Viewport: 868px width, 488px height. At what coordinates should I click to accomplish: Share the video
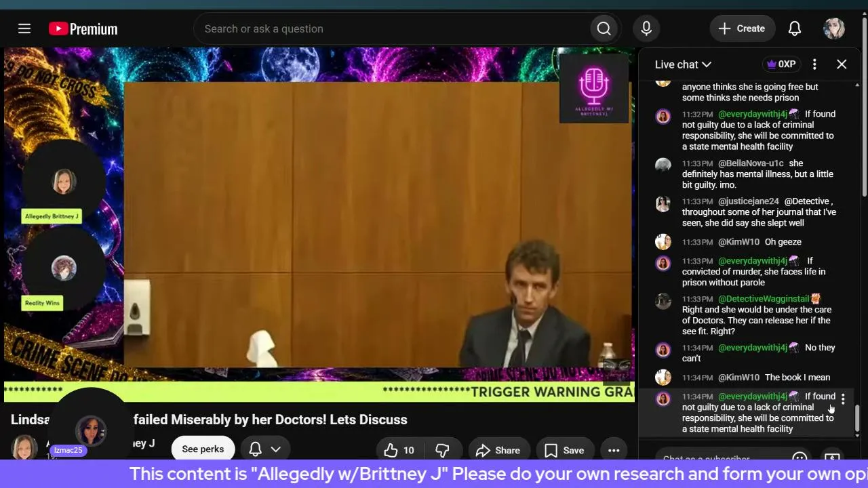click(498, 450)
